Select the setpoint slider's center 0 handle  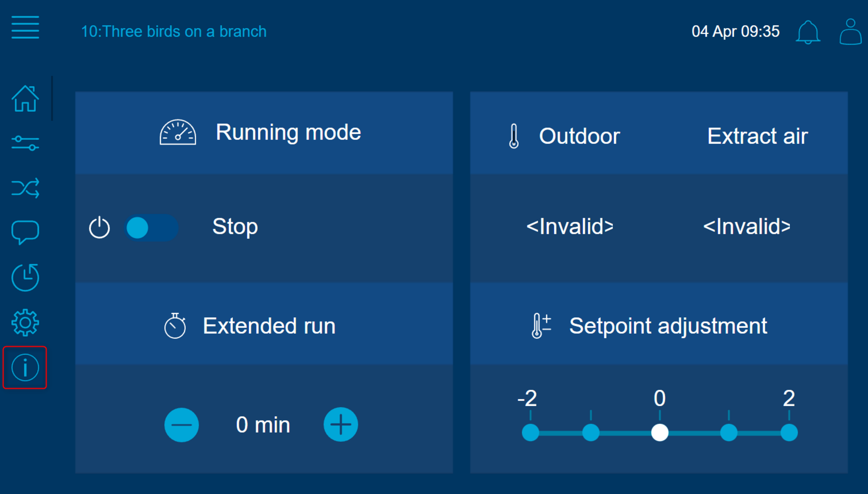point(660,433)
